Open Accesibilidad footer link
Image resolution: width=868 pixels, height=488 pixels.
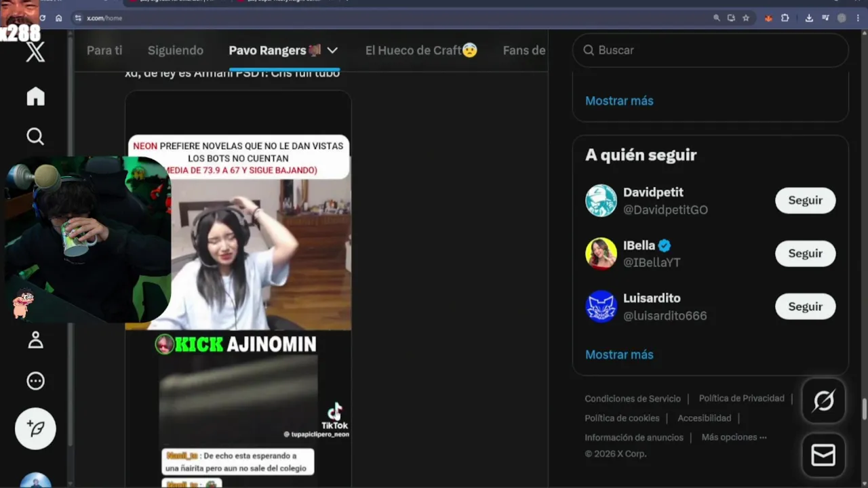coord(704,418)
